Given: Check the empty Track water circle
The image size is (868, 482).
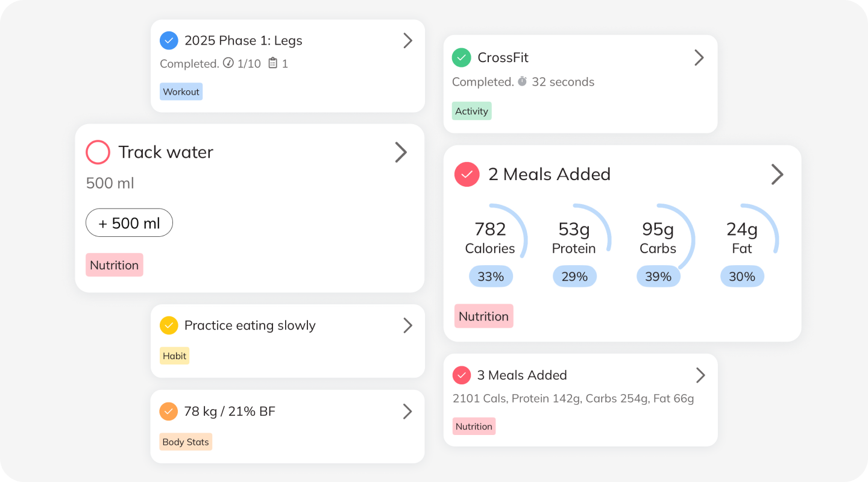Looking at the screenshot, I should 98,152.
